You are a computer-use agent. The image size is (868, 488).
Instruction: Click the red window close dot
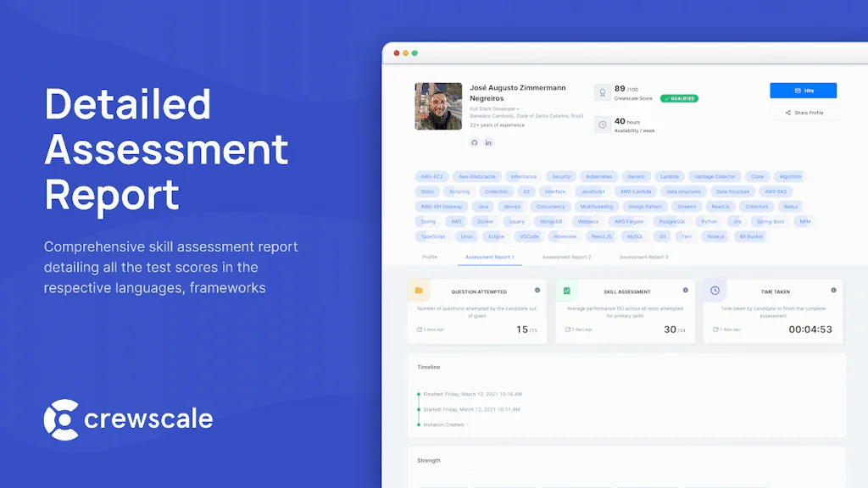(x=397, y=53)
